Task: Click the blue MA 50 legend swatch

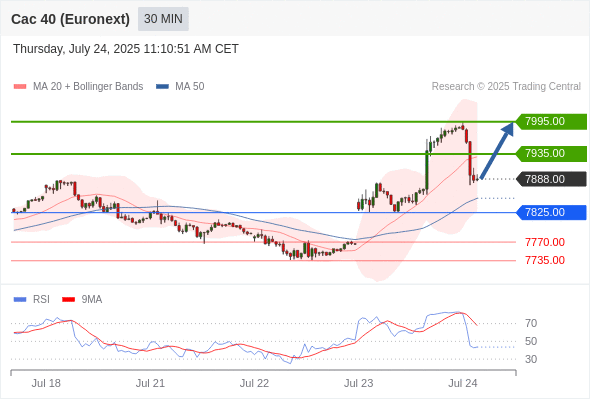Action: point(162,87)
